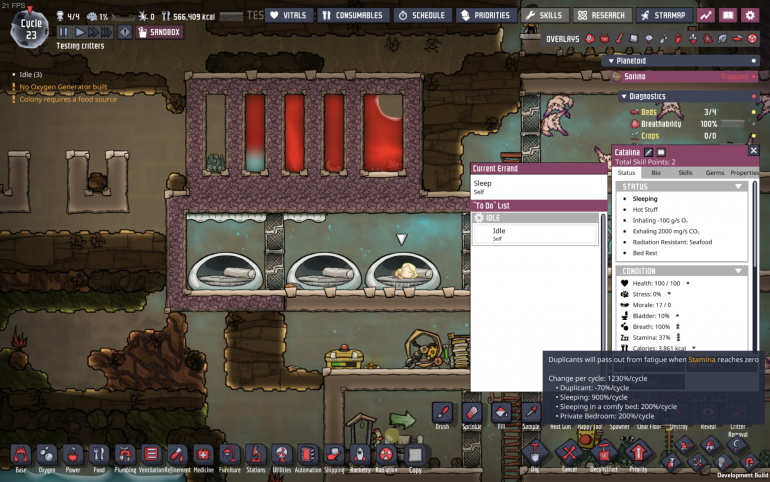Toggle the Temperature overlay
770x482 pixels.
[619, 38]
